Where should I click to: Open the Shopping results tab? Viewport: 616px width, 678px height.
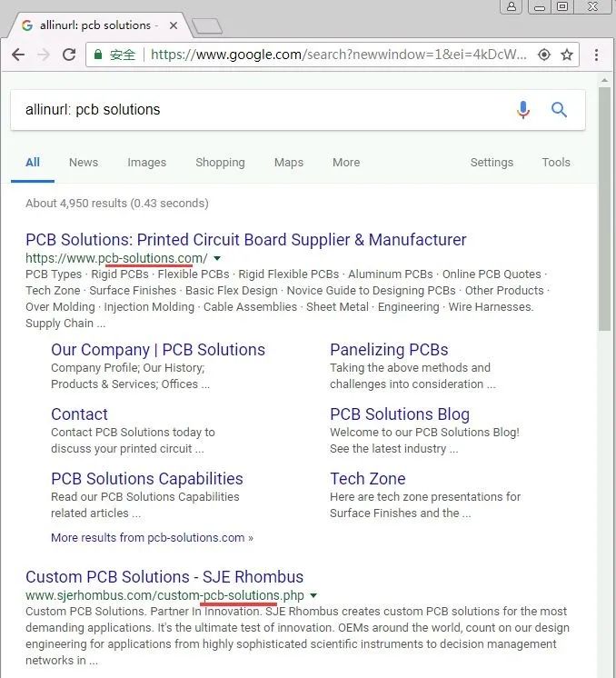(x=220, y=163)
